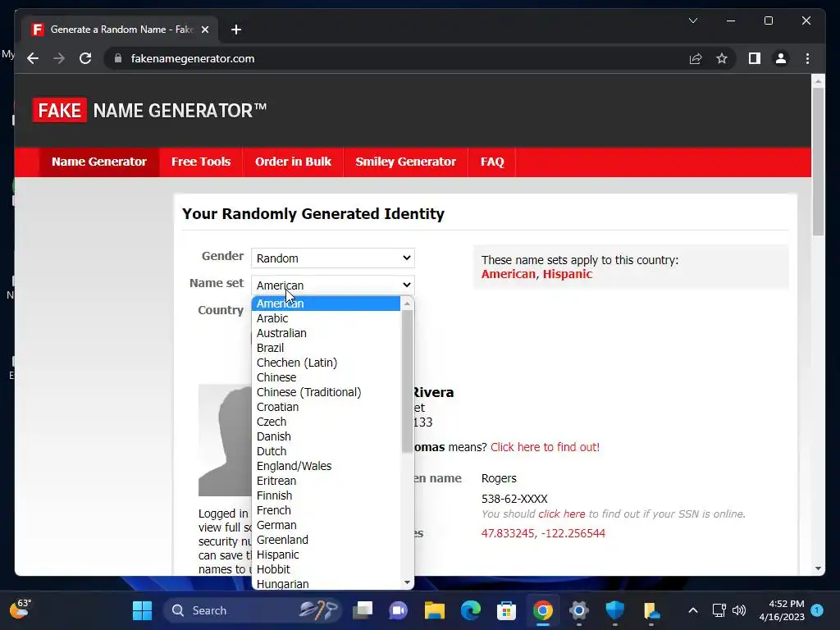Click the Fake Name Generator logo
The image size is (840, 630).
(x=149, y=111)
